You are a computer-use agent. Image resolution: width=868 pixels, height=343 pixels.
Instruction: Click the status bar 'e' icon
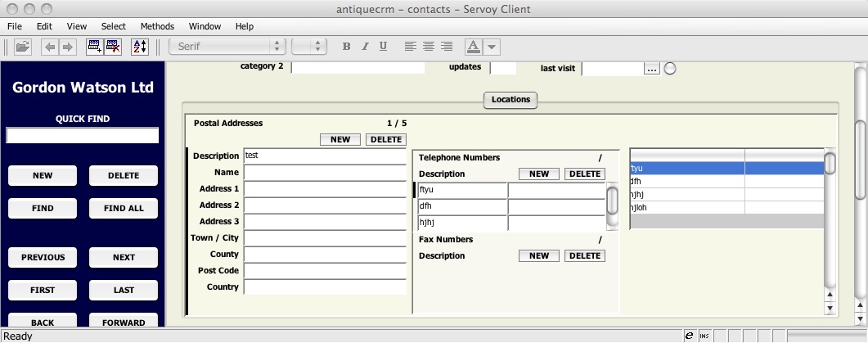tap(689, 336)
